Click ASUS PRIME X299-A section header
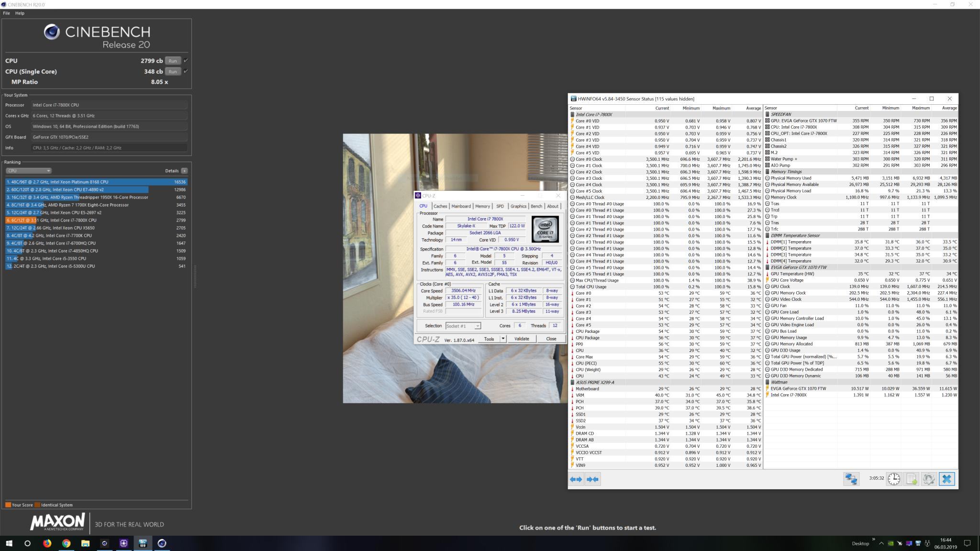Image resolution: width=980 pixels, height=551 pixels. point(666,382)
